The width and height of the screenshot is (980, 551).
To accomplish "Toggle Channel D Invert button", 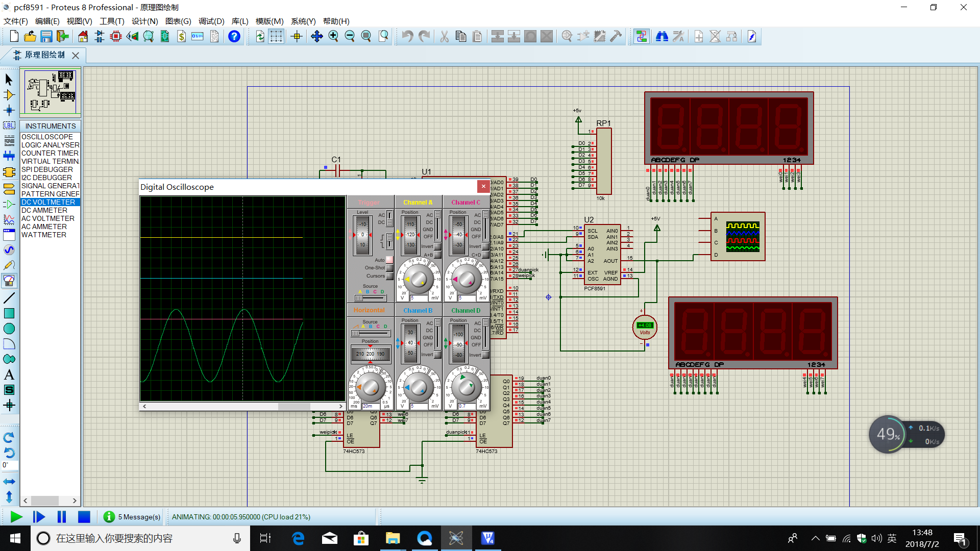I will [485, 355].
